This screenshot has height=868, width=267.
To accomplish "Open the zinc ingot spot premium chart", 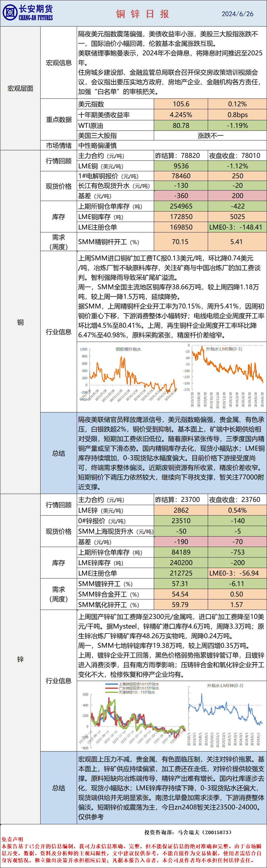I will point(132,716).
